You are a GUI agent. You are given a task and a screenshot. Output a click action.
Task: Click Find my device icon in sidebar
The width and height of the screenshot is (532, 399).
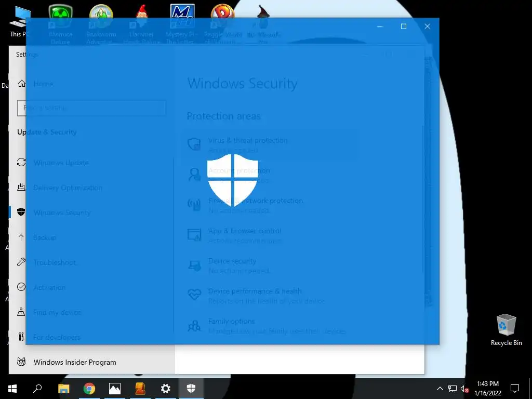[21, 312]
